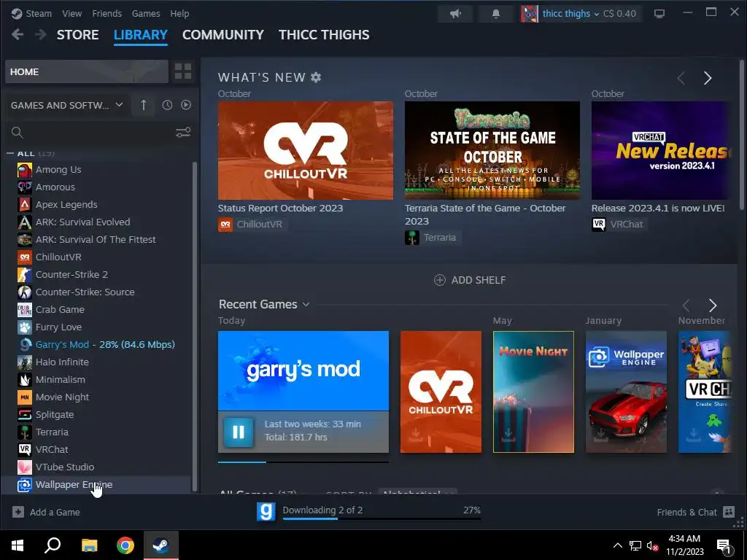This screenshot has height=560, width=747.
Task: Sort library with the up arrow icon
Action: click(144, 105)
